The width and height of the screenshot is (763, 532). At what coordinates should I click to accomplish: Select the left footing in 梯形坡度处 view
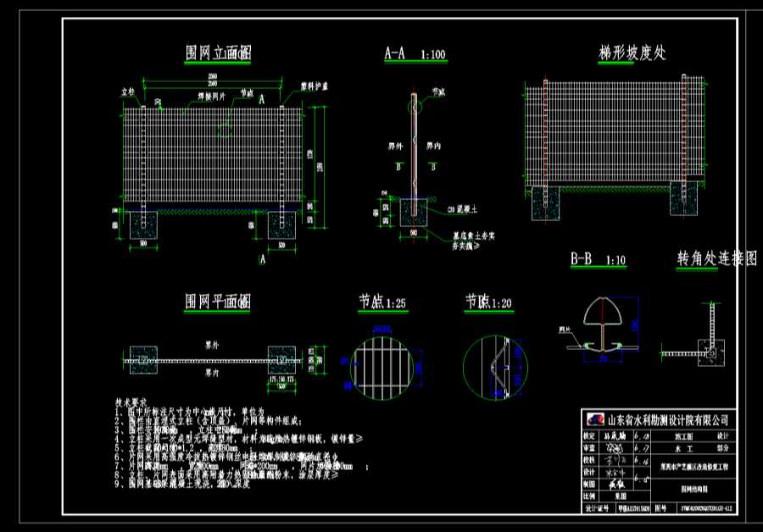(x=545, y=204)
